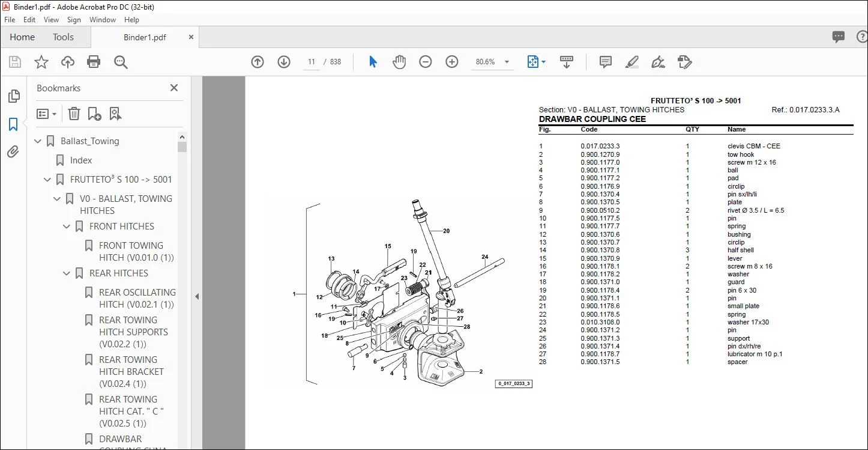Viewport: 868px width, 450px height.
Task: Collapse the REAR HITCHES bookmark chevron
Action: [67, 273]
